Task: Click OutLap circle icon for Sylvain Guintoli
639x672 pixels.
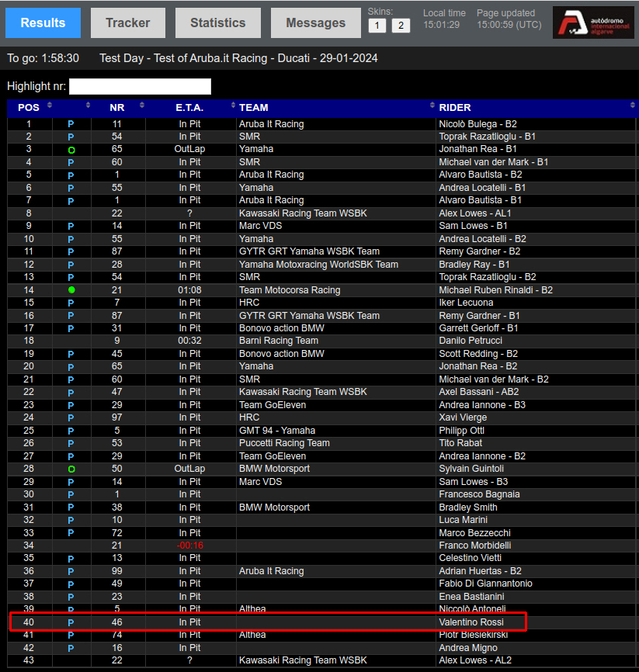Action: point(71,469)
